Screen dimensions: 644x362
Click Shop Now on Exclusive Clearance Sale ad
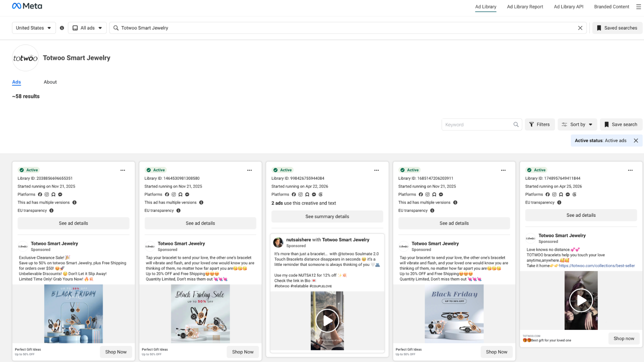pyautogui.click(x=116, y=352)
